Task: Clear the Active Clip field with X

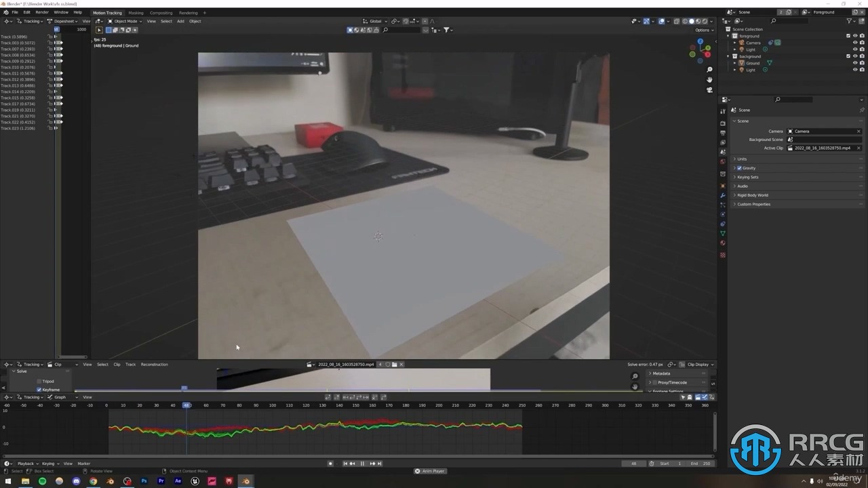Action: (x=859, y=148)
